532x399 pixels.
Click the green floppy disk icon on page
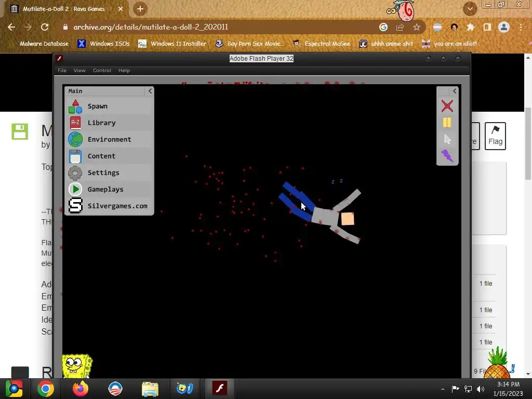[20, 131]
